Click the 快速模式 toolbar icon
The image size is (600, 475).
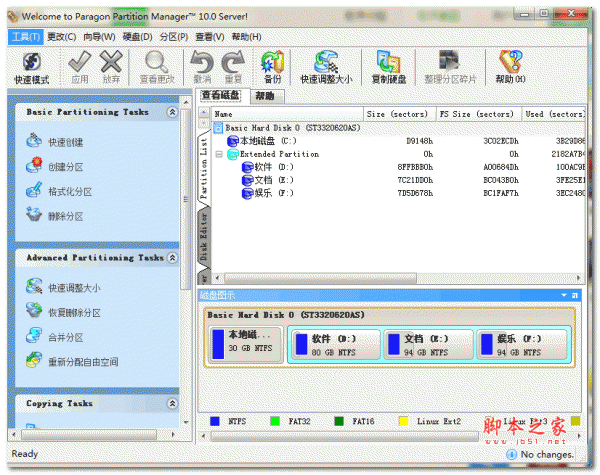32,62
